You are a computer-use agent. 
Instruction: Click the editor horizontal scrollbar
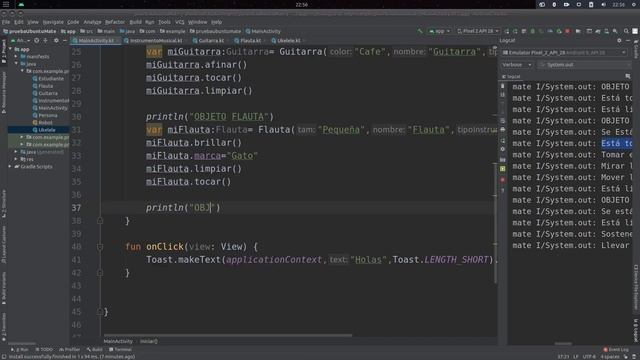coord(228,336)
